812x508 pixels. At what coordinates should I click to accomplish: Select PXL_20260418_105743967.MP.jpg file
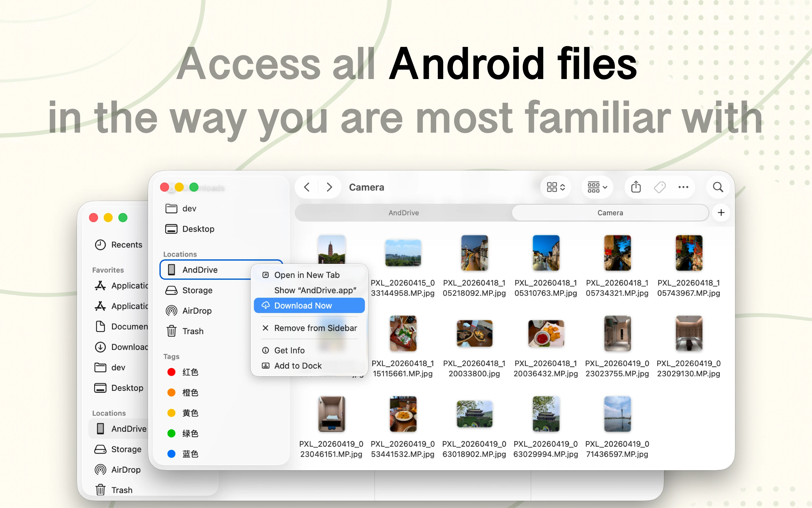pos(689,253)
